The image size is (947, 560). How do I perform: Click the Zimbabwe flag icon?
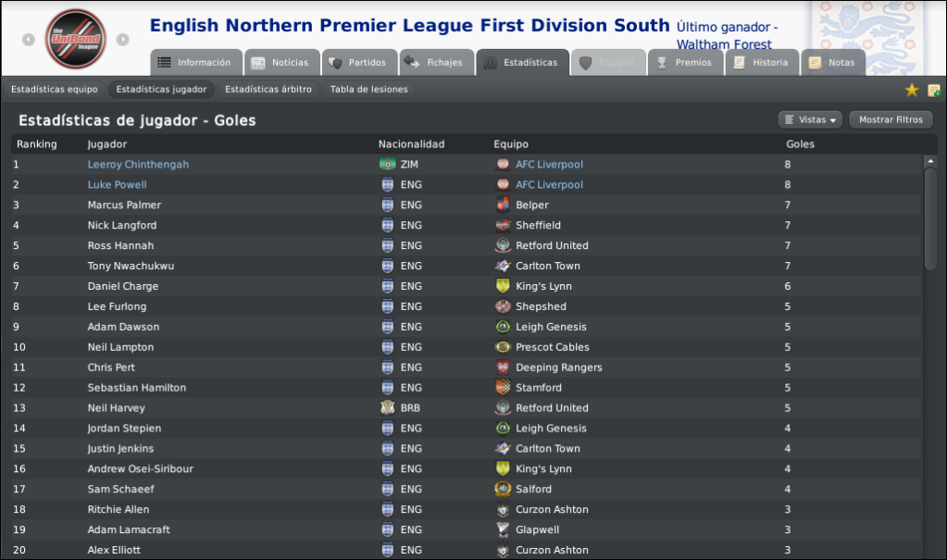point(387,164)
